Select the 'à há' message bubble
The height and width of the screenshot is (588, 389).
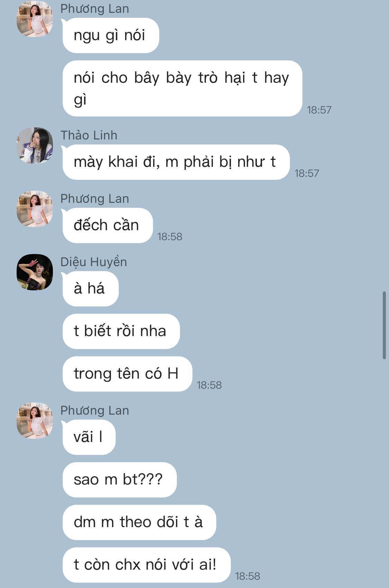click(x=90, y=289)
